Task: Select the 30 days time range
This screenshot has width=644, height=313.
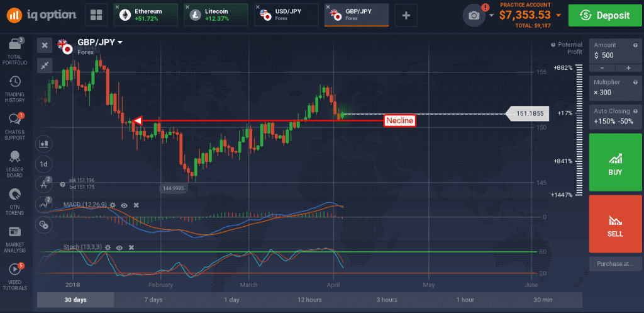Action: coord(75,300)
